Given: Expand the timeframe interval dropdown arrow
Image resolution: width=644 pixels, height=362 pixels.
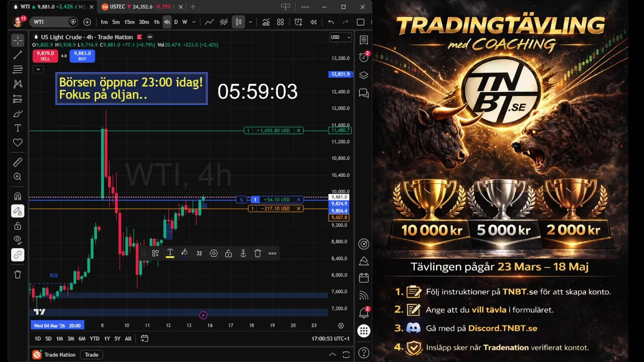Looking at the screenshot, I should pyautogui.click(x=194, y=22).
